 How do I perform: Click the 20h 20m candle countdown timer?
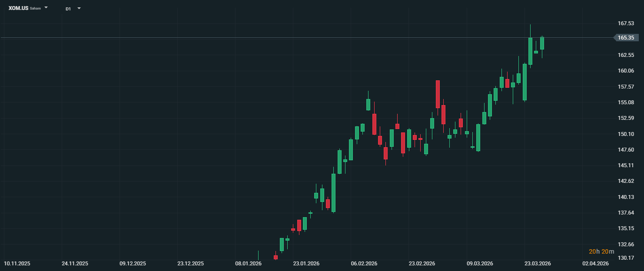(601, 252)
